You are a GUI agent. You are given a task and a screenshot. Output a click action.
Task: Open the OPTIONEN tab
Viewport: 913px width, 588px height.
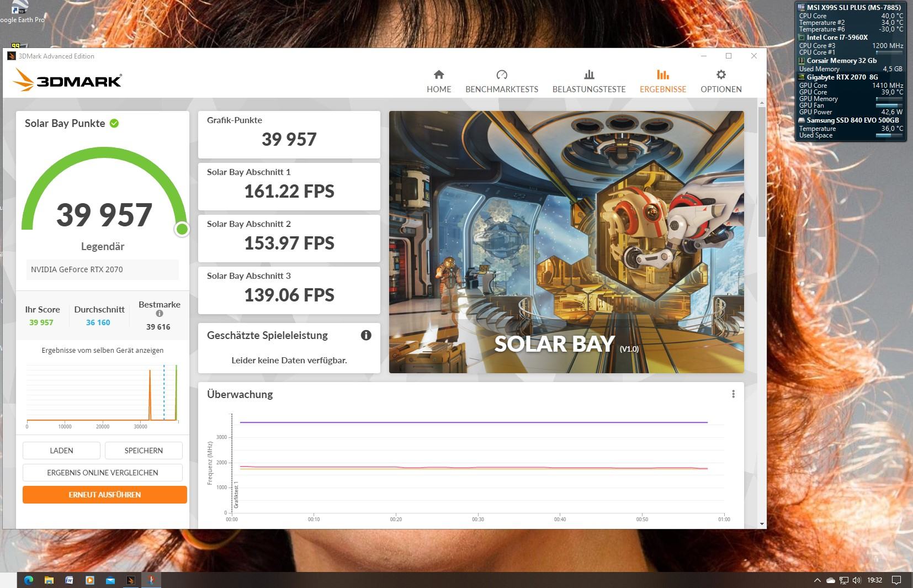721,81
